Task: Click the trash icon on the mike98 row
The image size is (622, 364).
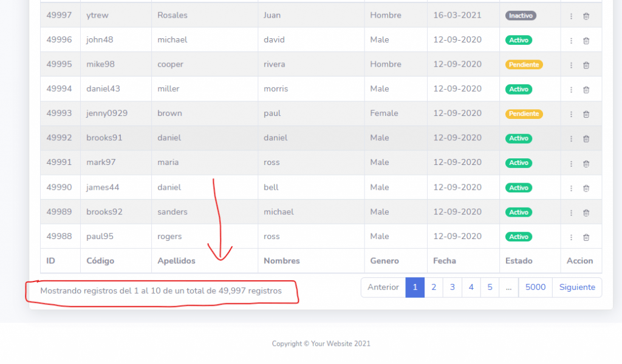Action: click(x=586, y=64)
